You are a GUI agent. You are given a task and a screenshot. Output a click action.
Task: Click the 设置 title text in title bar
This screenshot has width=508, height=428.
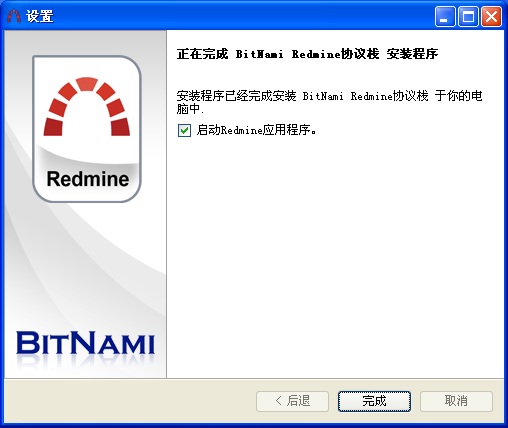click(40, 16)
